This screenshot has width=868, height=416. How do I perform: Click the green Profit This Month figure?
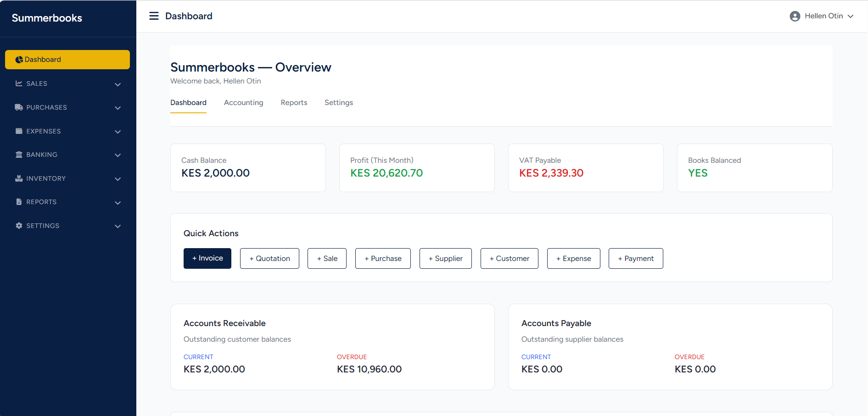pos(386,173)
